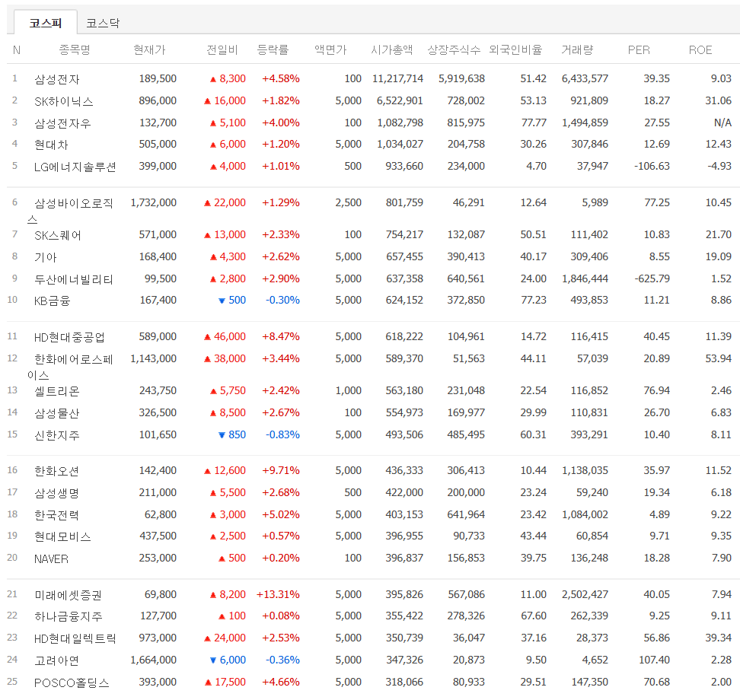This screenshot has height=700, width=740.
Task: Select HD현대일렉트릭 price 973,000
Action: coord(158,638)
